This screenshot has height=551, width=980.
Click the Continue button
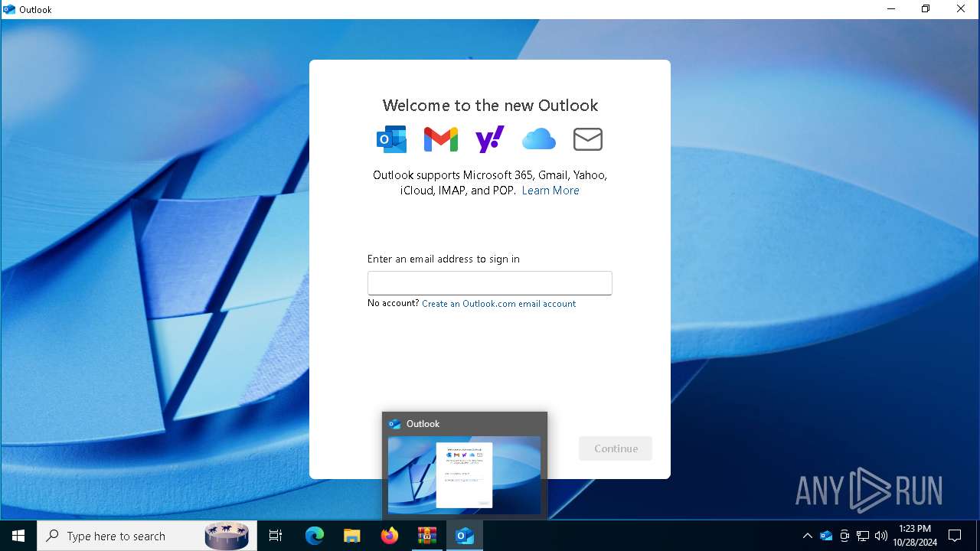click(616, 448)
